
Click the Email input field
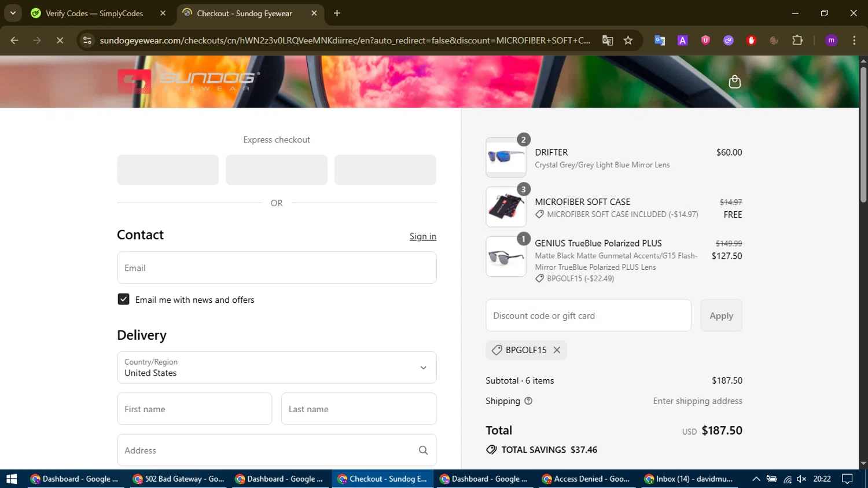click(x=277, y=268)
